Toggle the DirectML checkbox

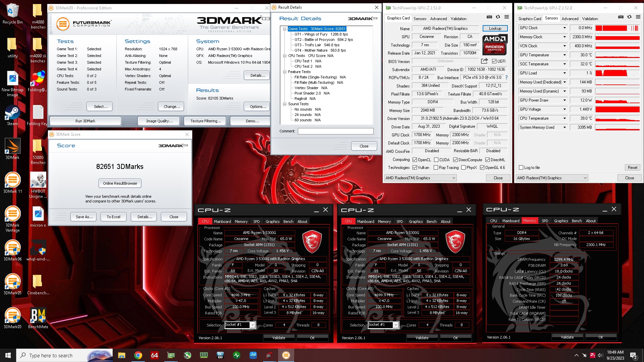click(488, 160)
